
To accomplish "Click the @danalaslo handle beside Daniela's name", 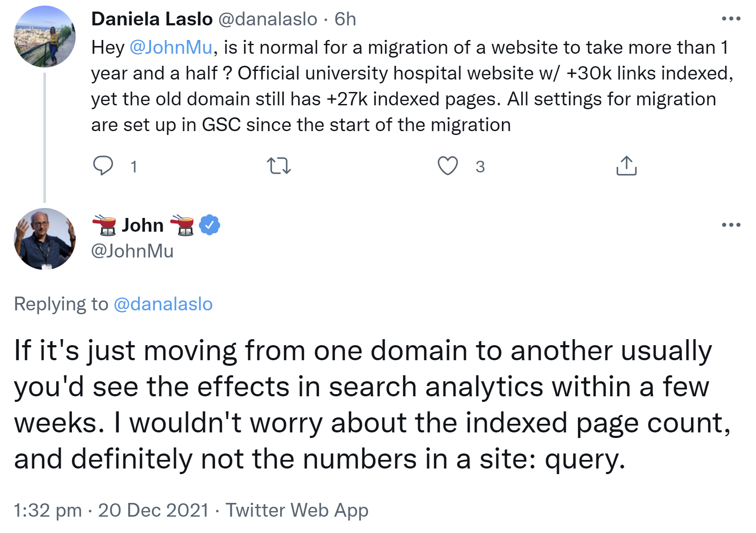I will (x=268, y=19).
